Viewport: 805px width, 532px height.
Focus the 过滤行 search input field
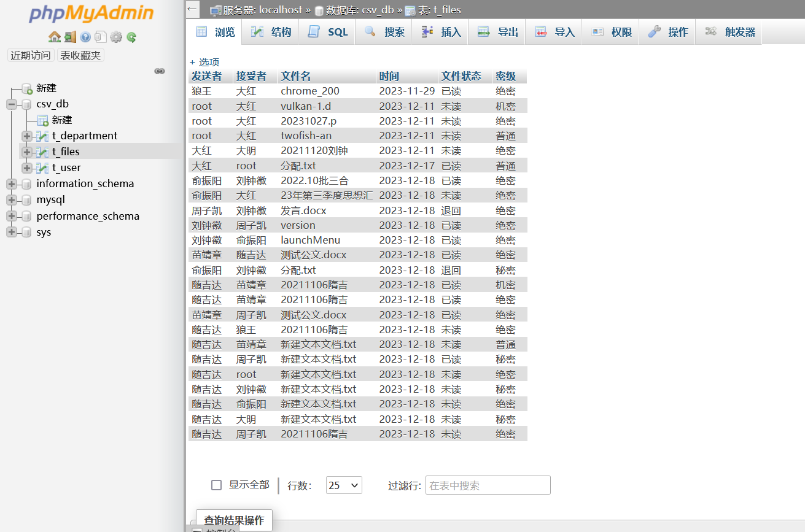tap(488, 485)
